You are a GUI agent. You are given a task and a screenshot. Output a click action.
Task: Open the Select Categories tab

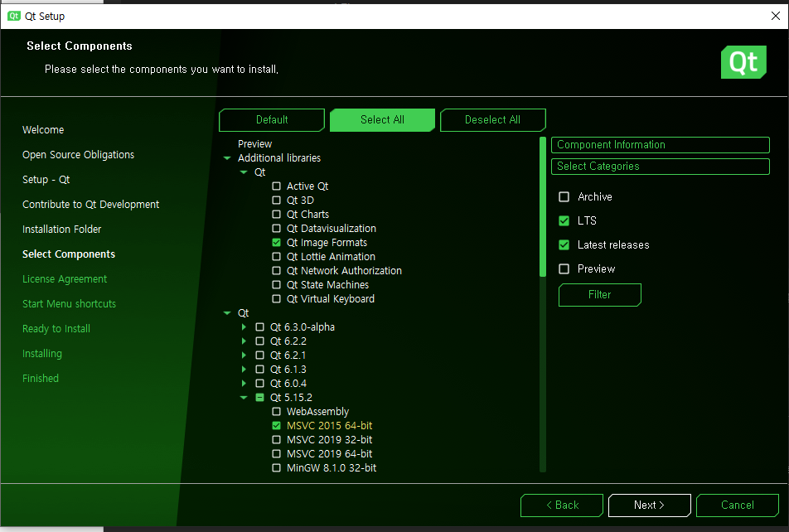tap(660, 167)
